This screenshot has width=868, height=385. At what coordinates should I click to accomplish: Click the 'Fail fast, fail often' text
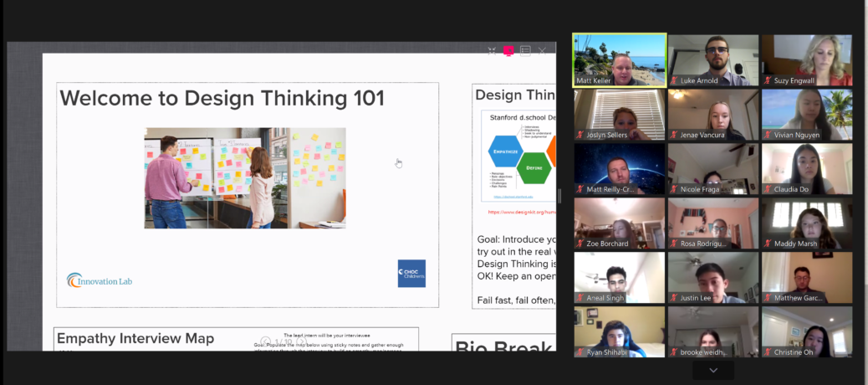tap(516, 300)
